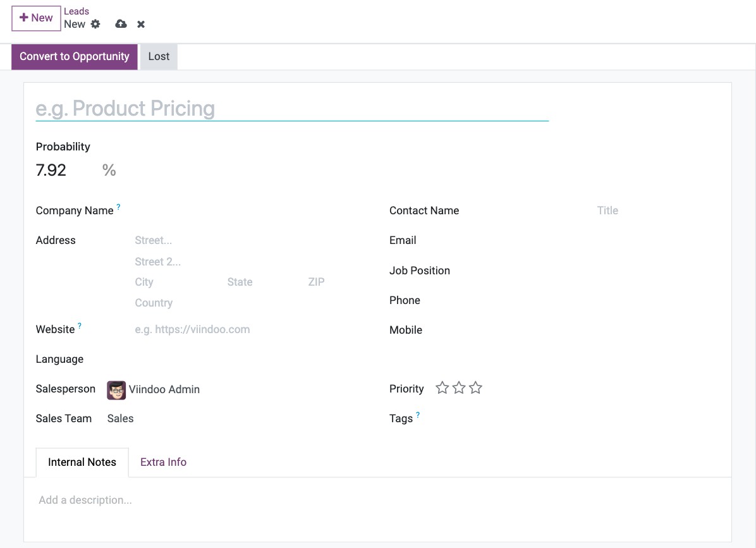Click the Contact Name label
The width and height of the screenshot is (756, 548).
point(424,210)
